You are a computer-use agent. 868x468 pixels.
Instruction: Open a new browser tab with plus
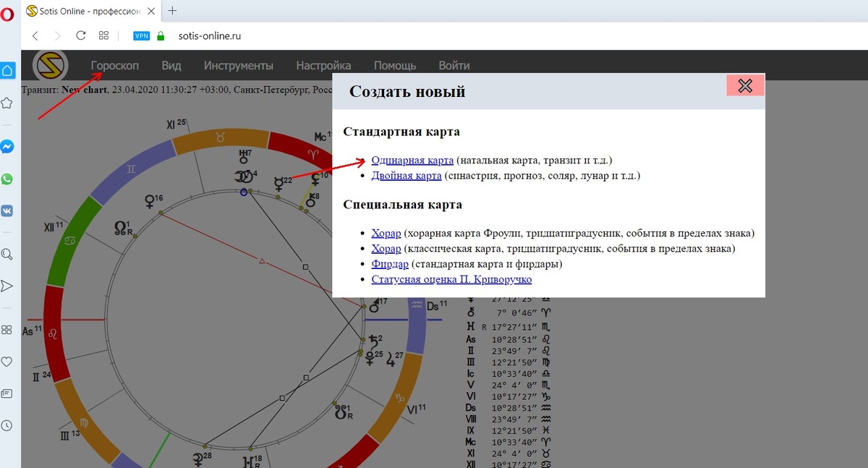172,11
